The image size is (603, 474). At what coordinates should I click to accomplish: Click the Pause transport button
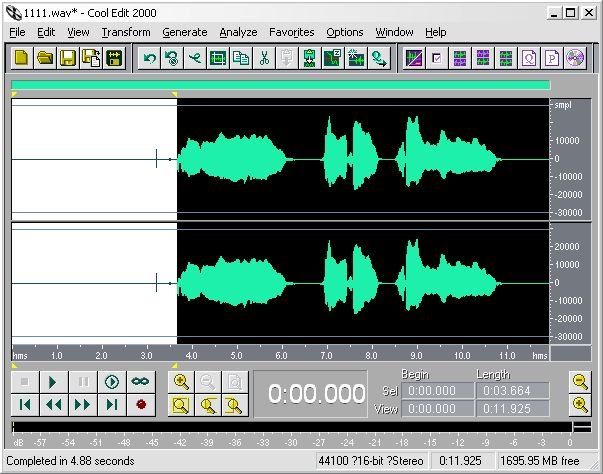83,382
